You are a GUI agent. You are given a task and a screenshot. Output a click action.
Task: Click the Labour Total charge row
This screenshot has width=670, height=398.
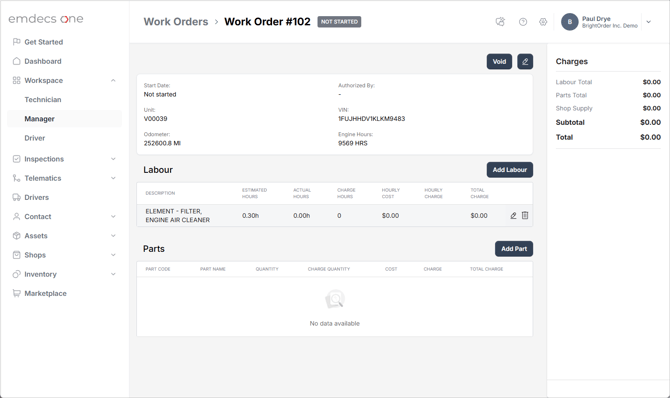click(x=608, y=82)
